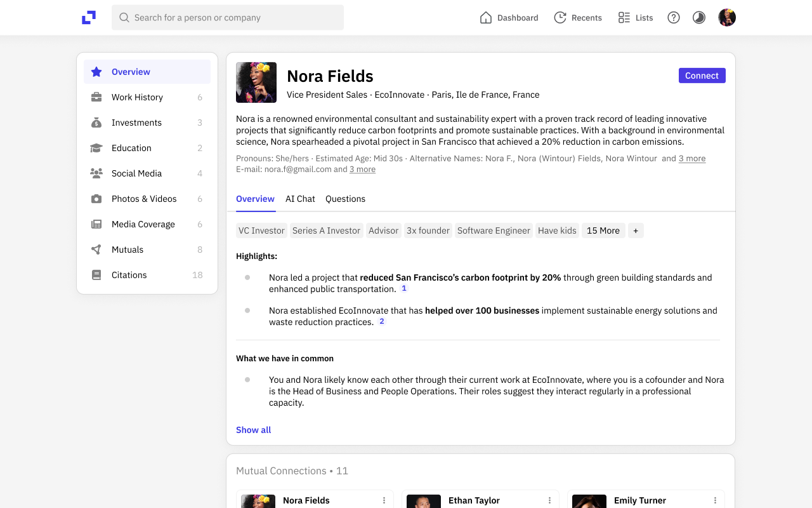
Task: Go to Investments section in sidebar
Action: pos(136,123)
